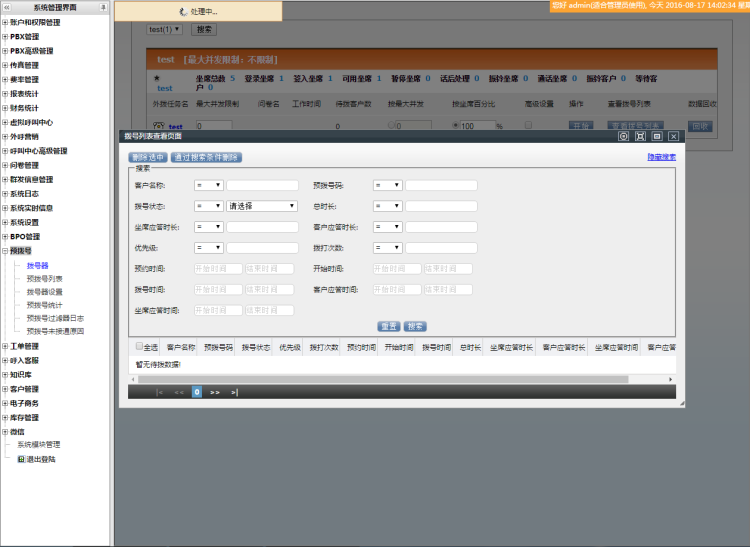Check the 全选 select-all checkbox
Image resolution: width=750 pixels, height=547 pixels.
[x=139, y=348]
